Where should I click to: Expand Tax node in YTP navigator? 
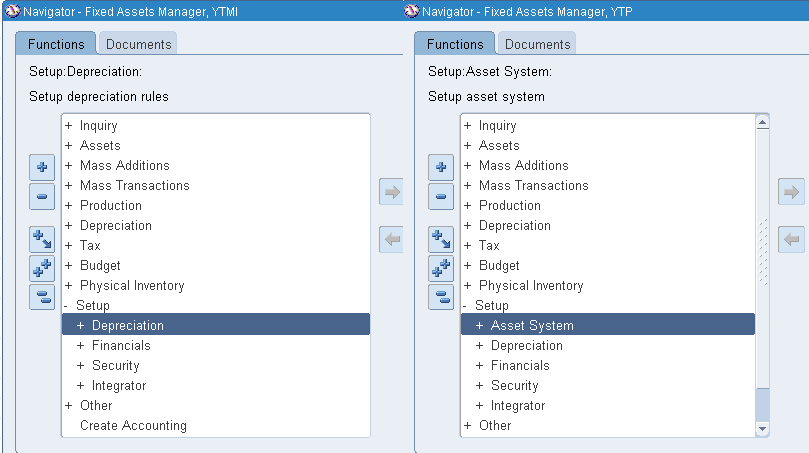tap(467, 246)
